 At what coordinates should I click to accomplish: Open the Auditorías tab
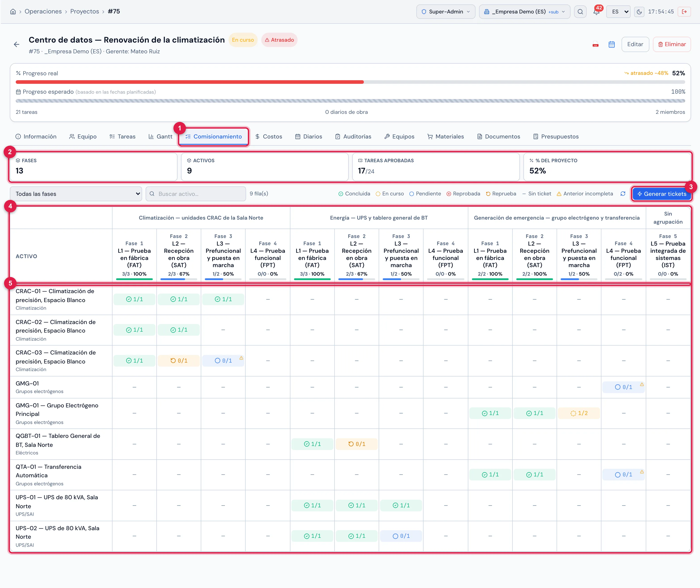(353, 137)
